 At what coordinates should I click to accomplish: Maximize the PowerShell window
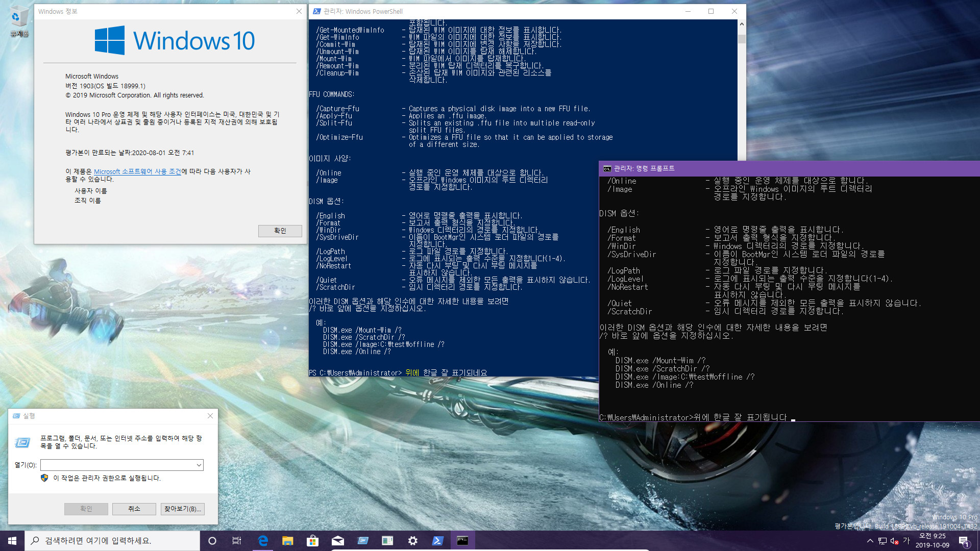711,11
